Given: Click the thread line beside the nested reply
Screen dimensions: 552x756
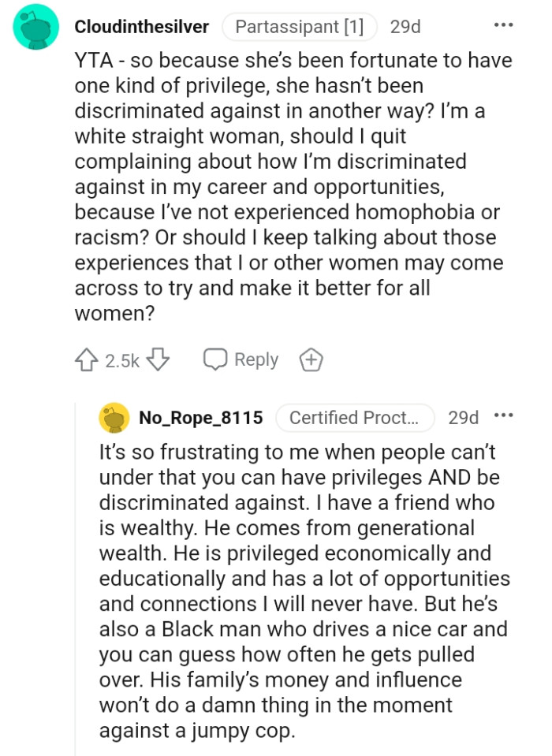Looking at the screenshot, I should pyautogui.click(x=75, y=591).
